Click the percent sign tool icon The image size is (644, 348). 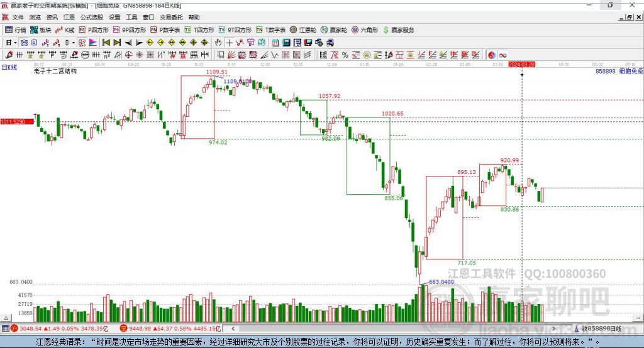point(345,55)
